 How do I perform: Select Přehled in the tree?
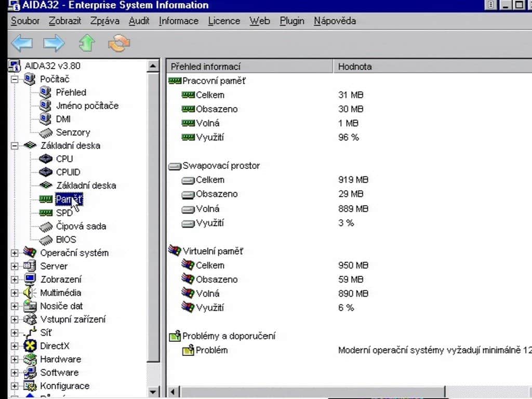(x=71, y=92)
